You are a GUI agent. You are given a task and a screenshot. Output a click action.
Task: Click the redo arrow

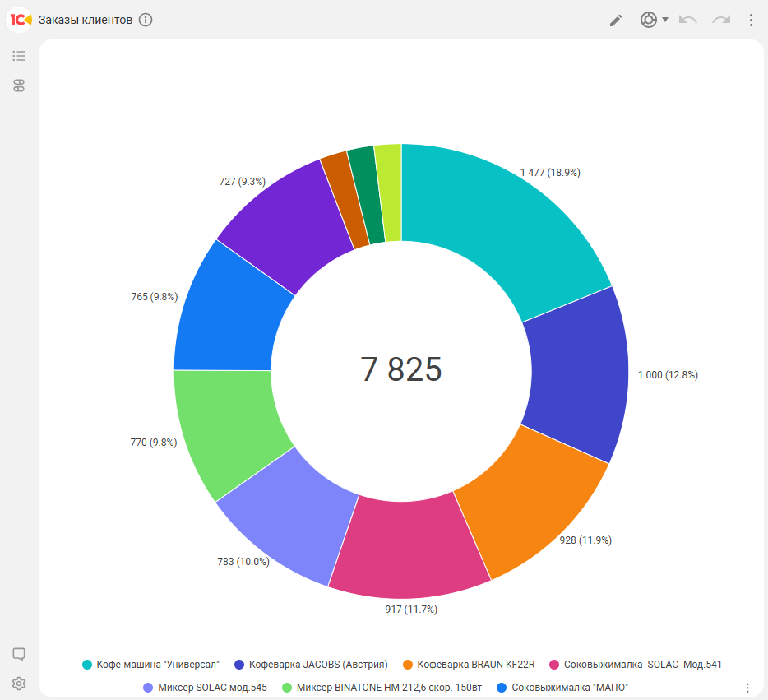click(x=721, y=20)
